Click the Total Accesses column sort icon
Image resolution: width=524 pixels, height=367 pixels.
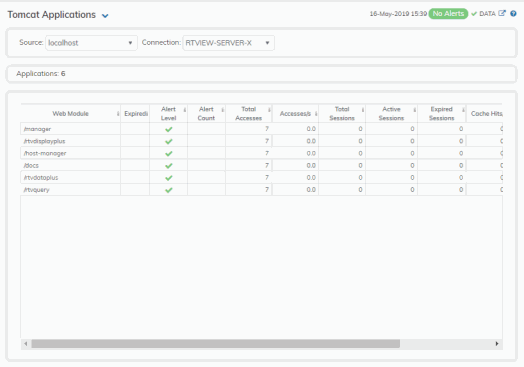[269, 109]
